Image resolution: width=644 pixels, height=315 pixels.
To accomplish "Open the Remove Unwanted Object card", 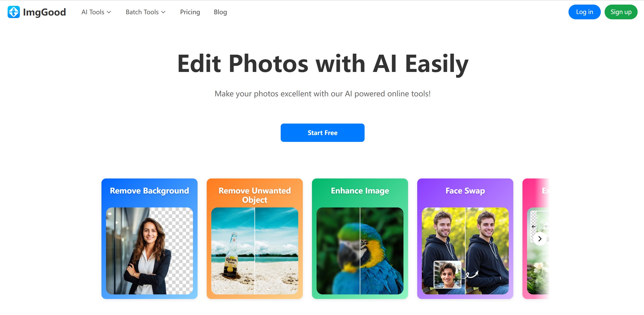I will click(x=255, y=238).
